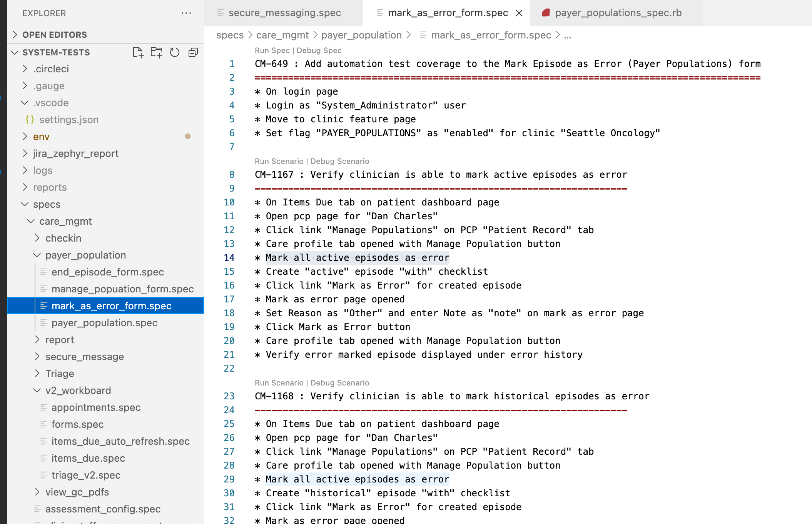Open payer_population in the breadcrumb bar
The image size is (812, 524).
(x=361, y=35)
